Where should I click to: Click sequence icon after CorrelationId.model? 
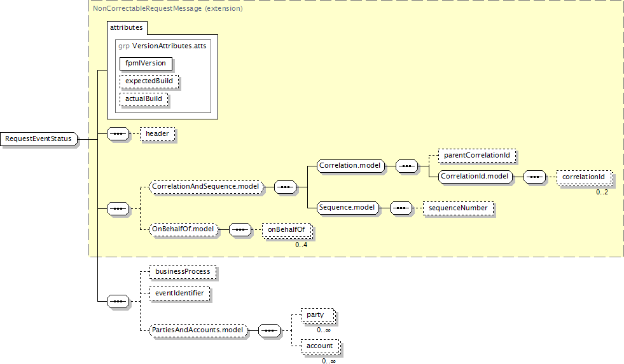534,177
